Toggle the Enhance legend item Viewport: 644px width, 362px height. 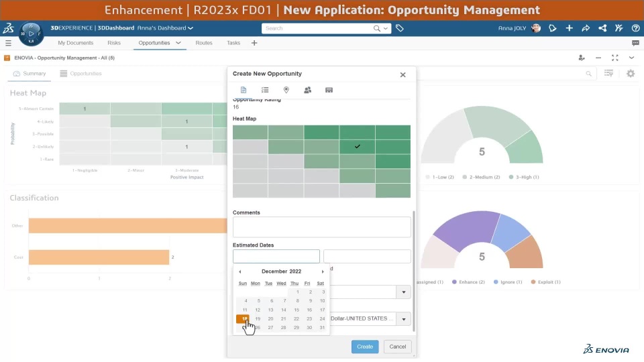(x=468, y=282)
